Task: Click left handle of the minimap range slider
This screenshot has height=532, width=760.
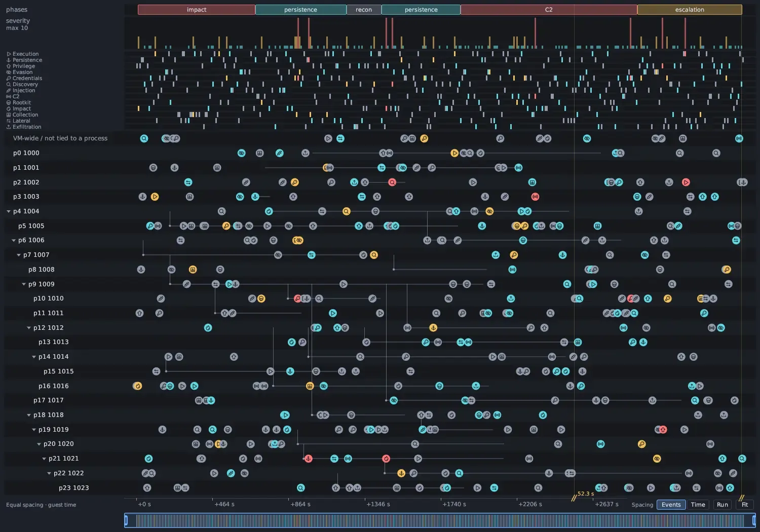Action: click(x=126, y=520)
